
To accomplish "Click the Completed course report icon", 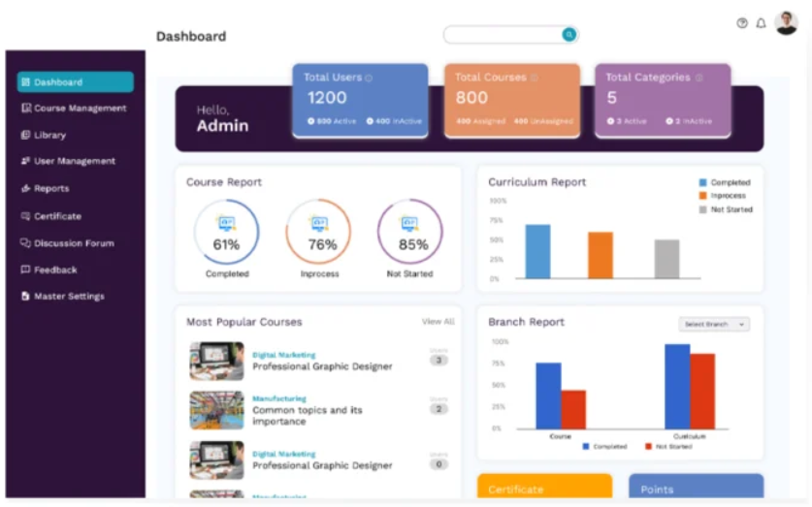I will click(x=226, y=223).
